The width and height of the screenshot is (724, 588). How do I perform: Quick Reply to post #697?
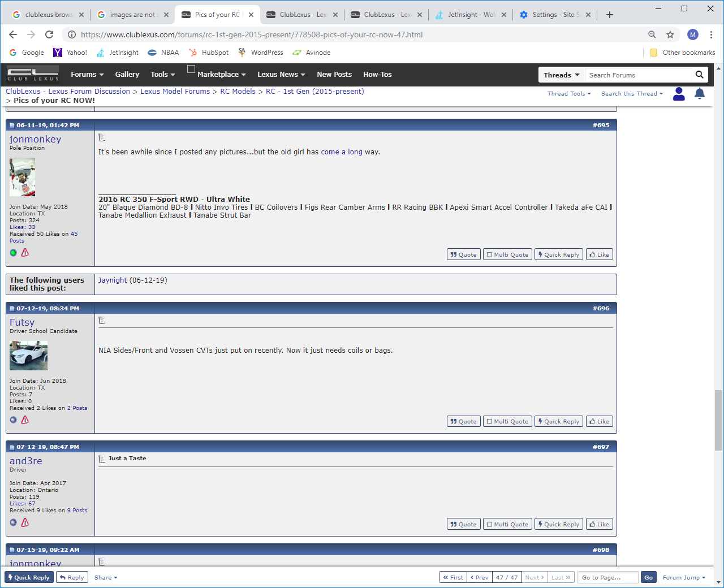(559, 524)
